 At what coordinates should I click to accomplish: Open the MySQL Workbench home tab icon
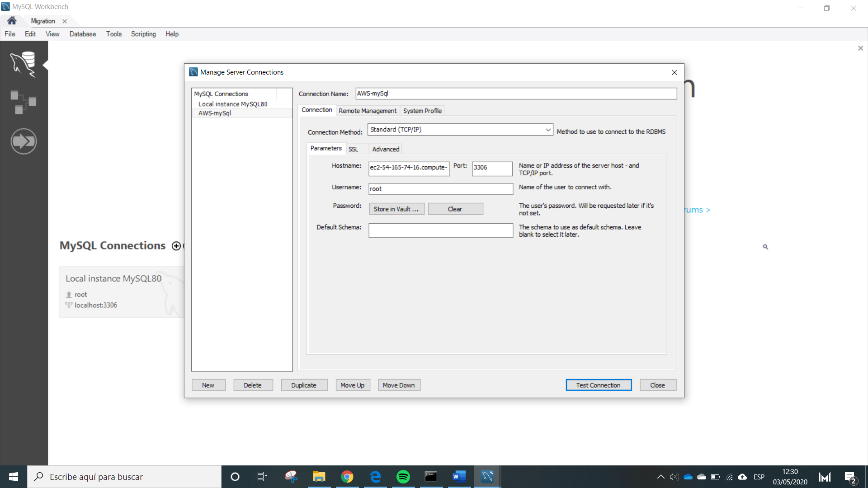12,21
